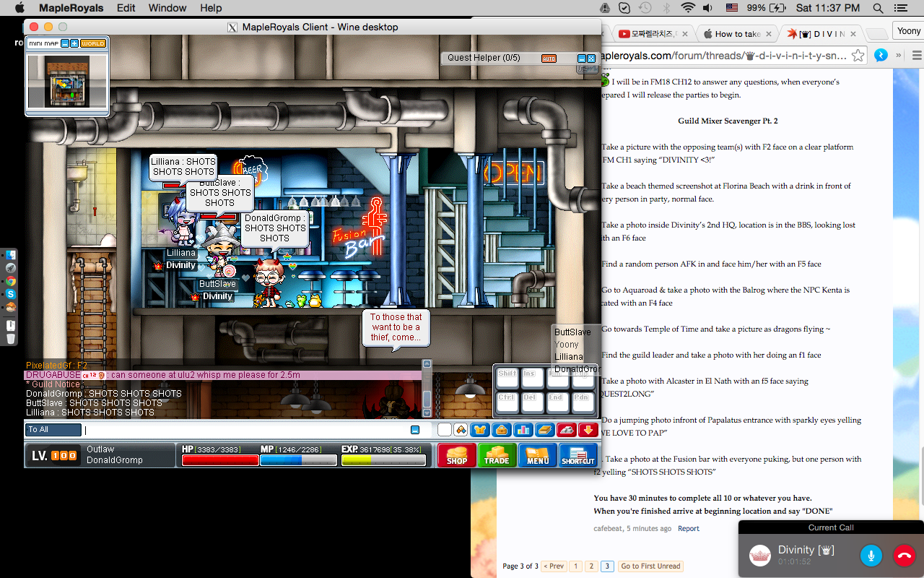The width and height of the screenshot is (924, 578).
Task: Open the Edit menu
Action: click(x=126, y=8)
